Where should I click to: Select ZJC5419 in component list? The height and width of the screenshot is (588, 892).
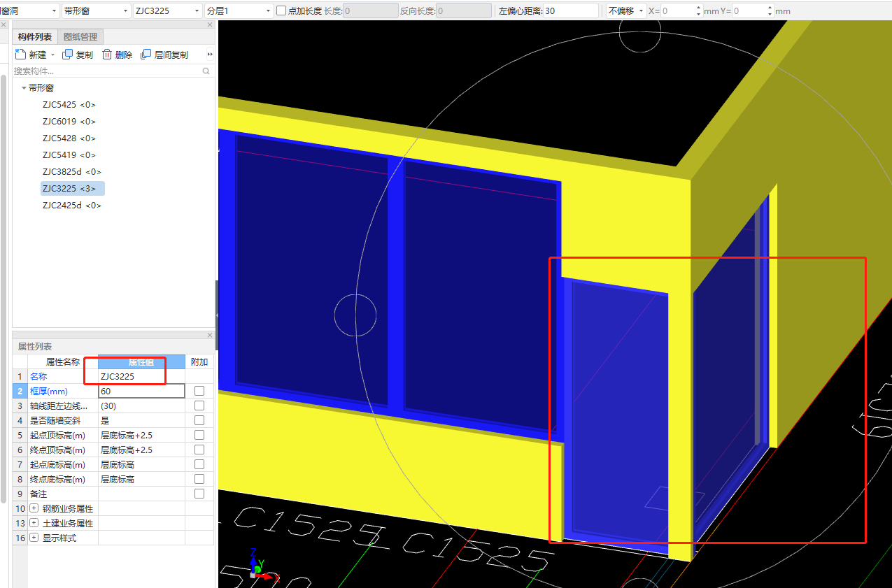[69, 155]
